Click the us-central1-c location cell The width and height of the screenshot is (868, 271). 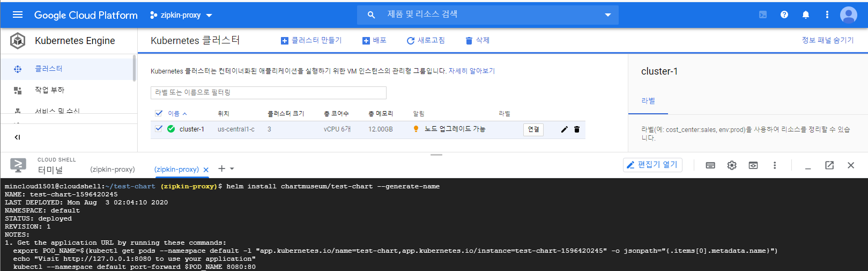[x=236, y=129]
